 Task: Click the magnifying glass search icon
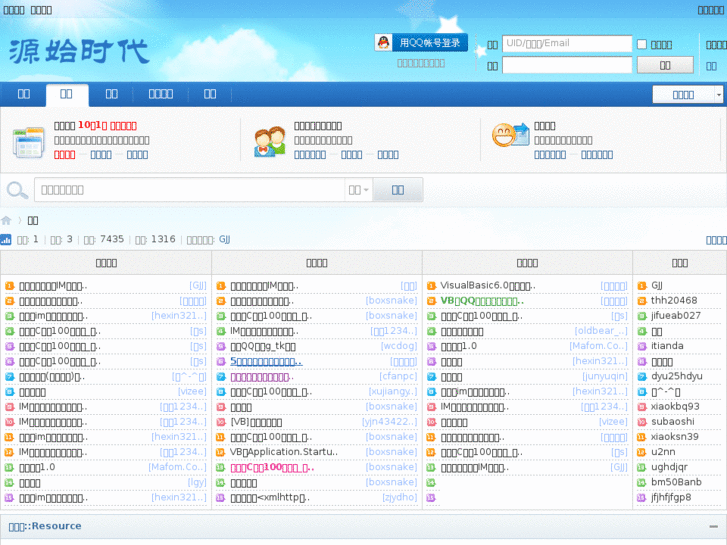(17, 190)
